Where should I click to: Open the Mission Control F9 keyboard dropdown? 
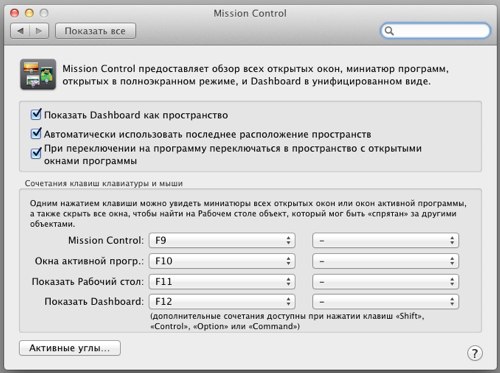(x=222, y=240)
